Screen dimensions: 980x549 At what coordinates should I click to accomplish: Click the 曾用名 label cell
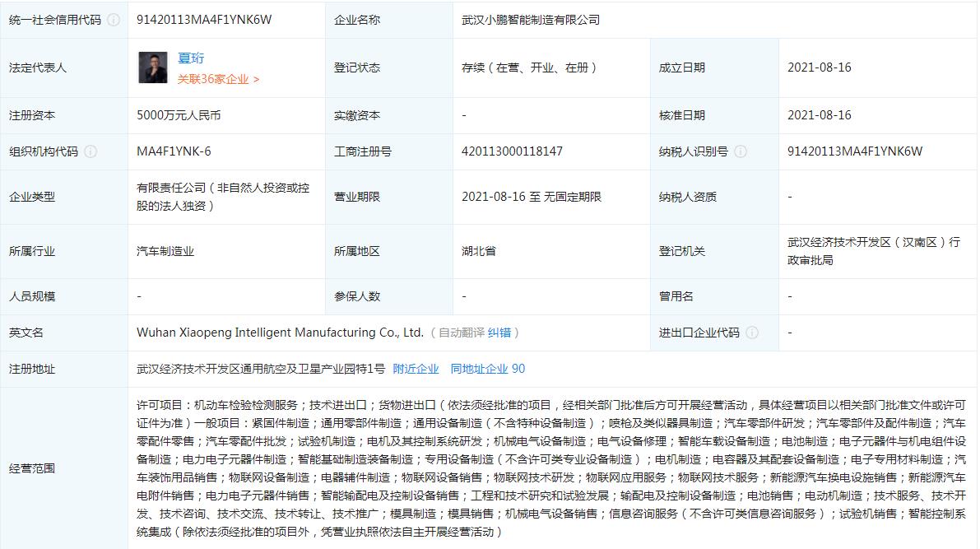pyautogui.click(x=714, y=296)
